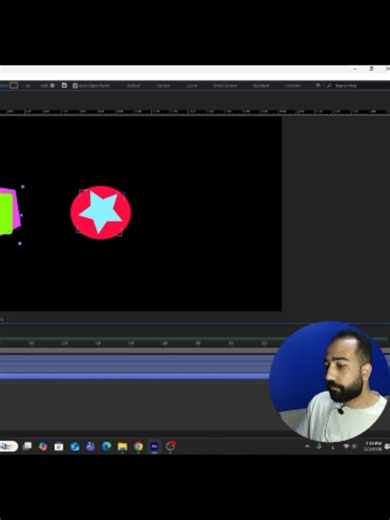Open Microsoft Teams from taskbar
This screenshot has width=390, height=520.
[x=90, y=446]
